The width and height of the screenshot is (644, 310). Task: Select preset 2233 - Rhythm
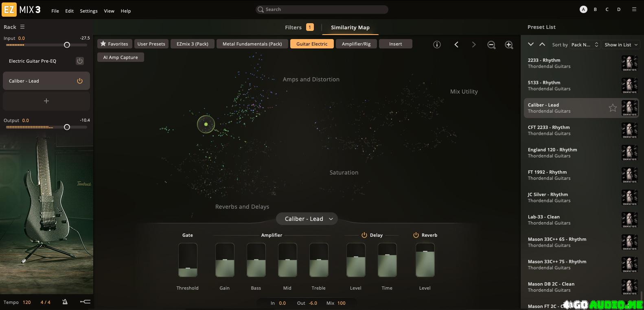point(581,63)
